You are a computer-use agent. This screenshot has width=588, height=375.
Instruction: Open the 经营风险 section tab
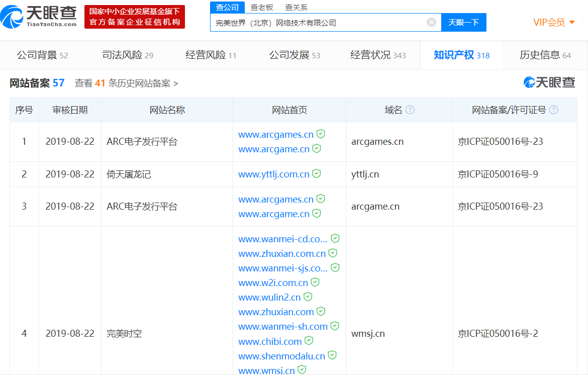pyautogui.click(x=211, y=55)
